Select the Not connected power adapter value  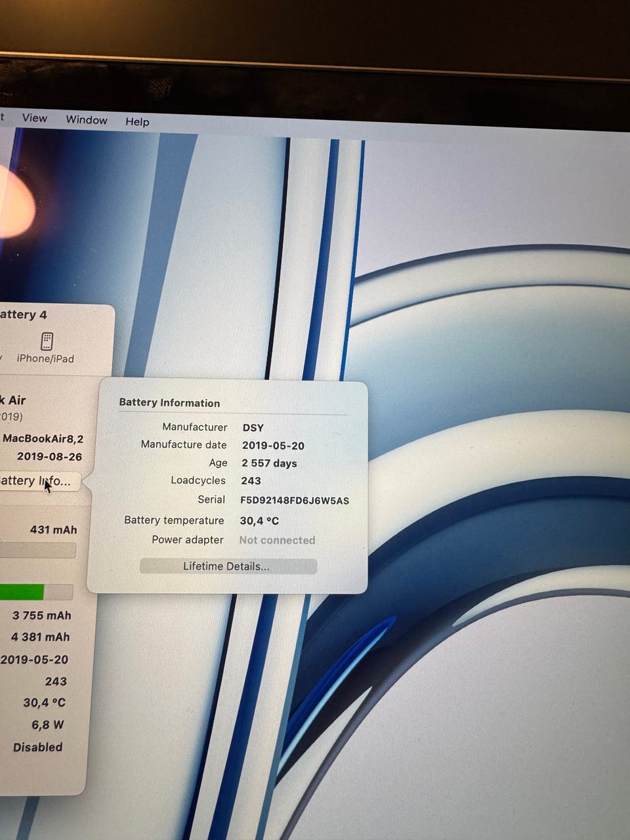(277, 541)
